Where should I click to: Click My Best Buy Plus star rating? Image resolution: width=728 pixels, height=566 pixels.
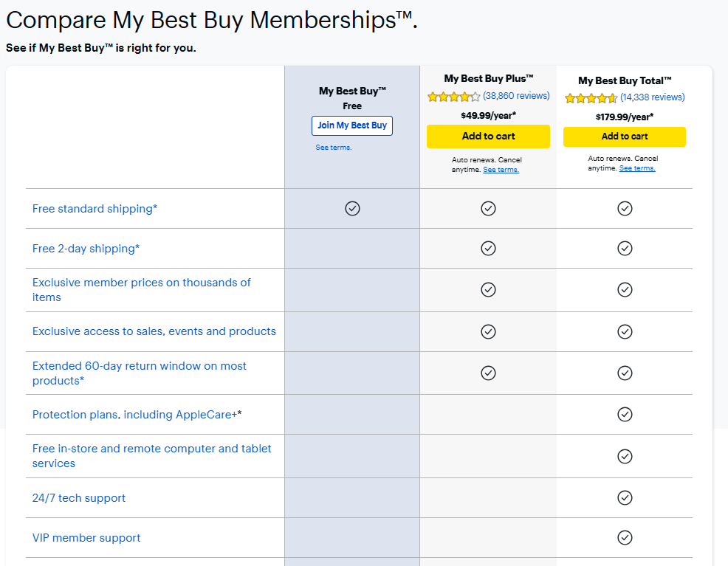click(x=453, y=97)
